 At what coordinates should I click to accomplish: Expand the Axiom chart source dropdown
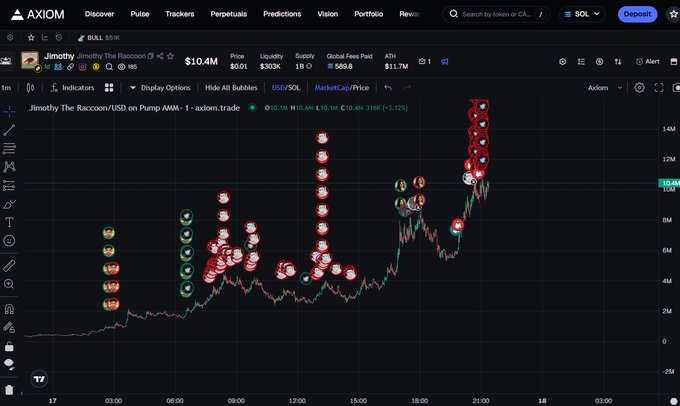[605, 88]
